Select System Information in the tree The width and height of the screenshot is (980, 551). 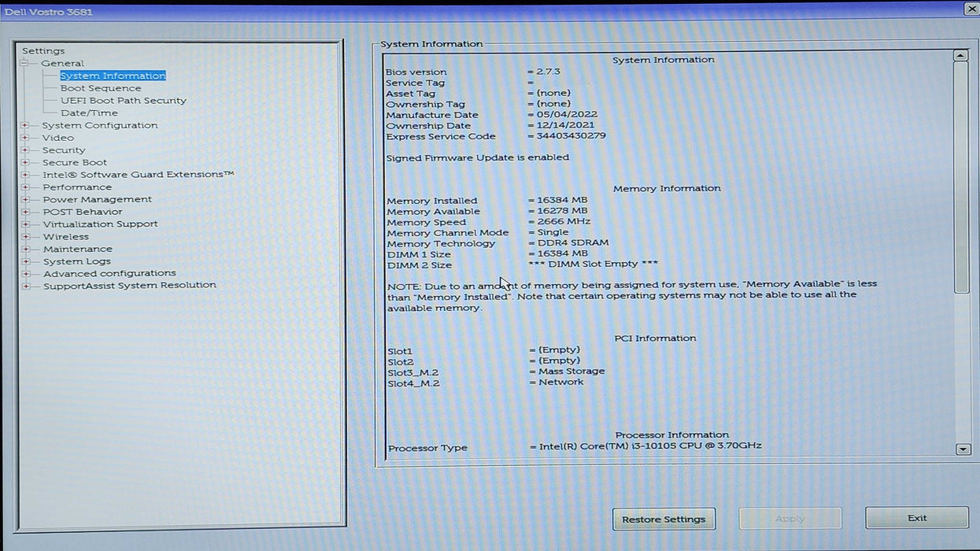[113, 76]
